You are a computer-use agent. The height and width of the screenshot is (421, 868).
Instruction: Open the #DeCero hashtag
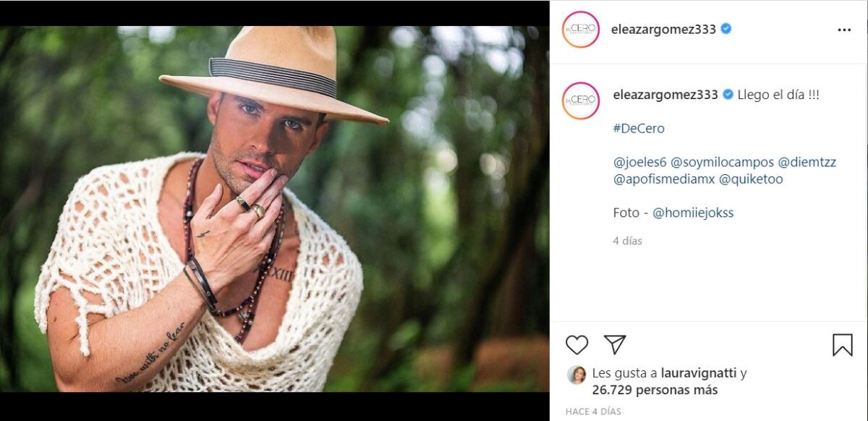point(638,128)
